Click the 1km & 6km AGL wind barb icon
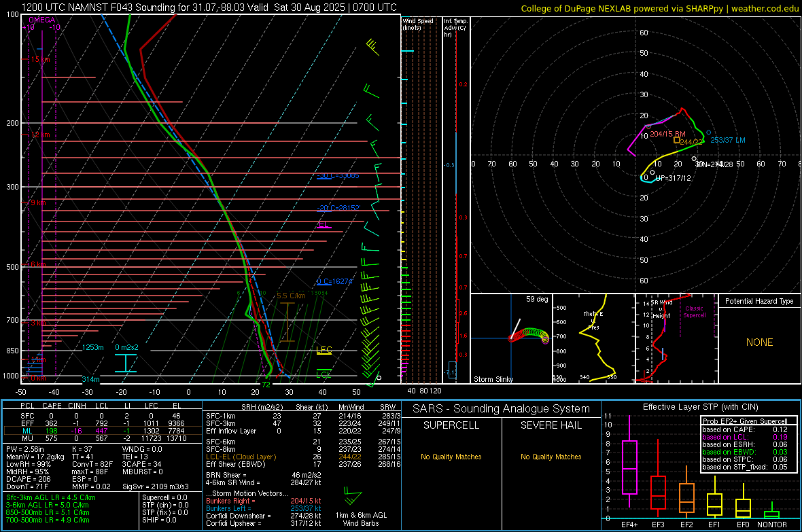 (353, 496)
